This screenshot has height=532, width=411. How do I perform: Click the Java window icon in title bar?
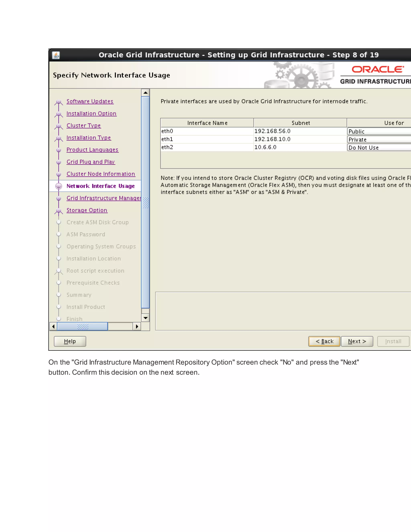click(x=56, y=55)
